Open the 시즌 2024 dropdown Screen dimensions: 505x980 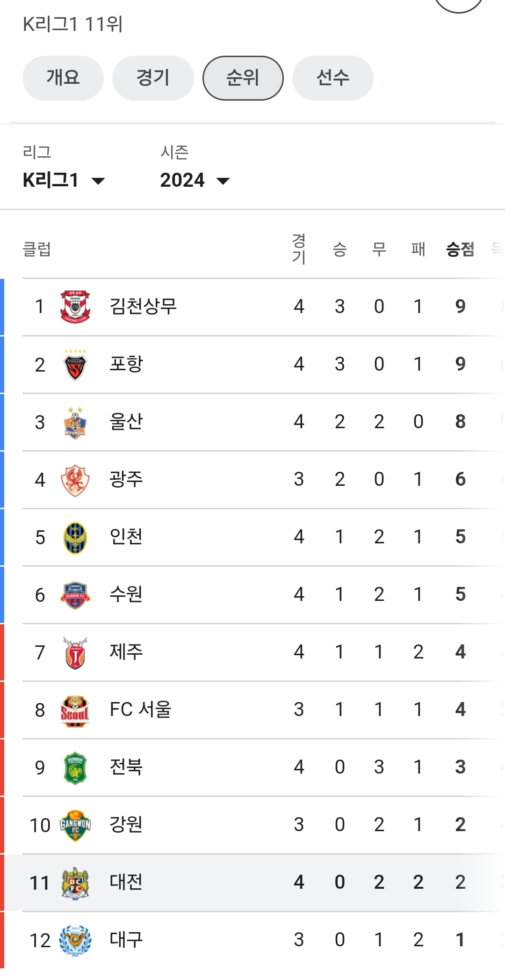pos(194,180)
